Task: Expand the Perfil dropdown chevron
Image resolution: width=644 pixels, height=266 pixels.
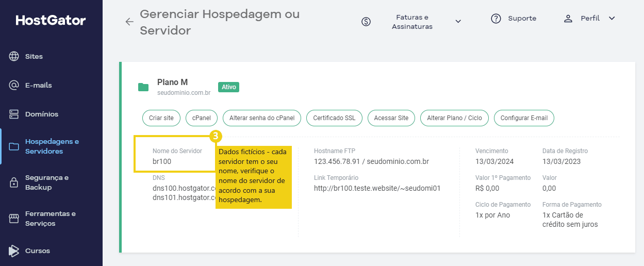Action: click(x=612, y=19)
